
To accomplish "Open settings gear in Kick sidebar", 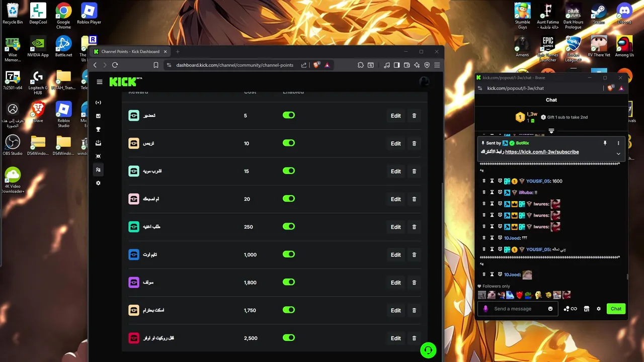I will (98, 183).
